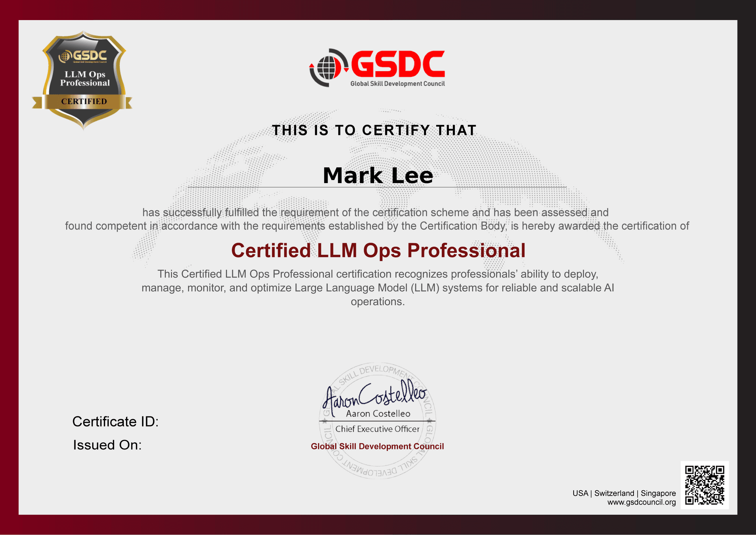Click the GSDC logo at top center

[x=377, y=68]
